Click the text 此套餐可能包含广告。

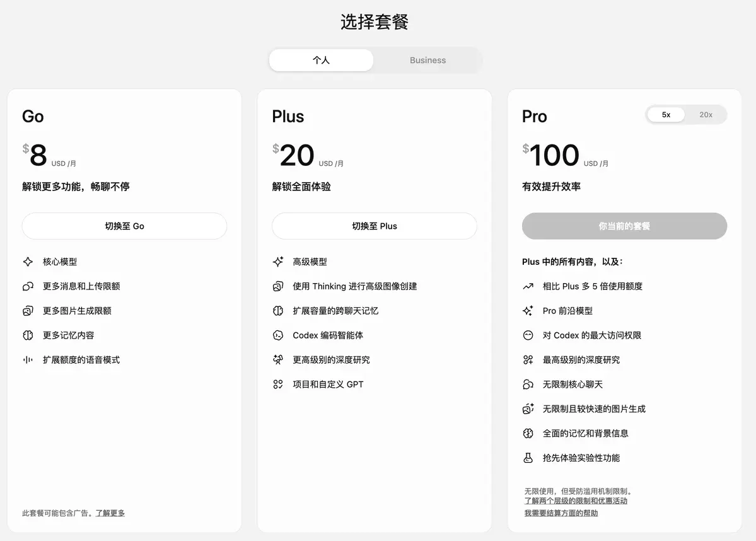[x=58, y=513]
